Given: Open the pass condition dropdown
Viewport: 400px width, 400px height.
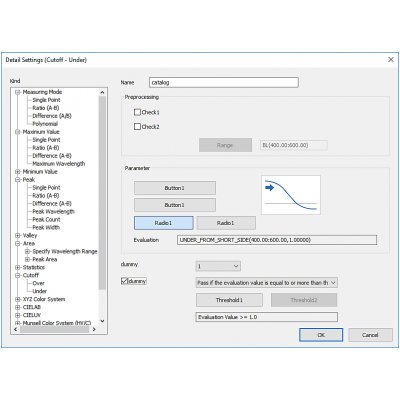Looking at the screenshot, I should coord(267,283).
